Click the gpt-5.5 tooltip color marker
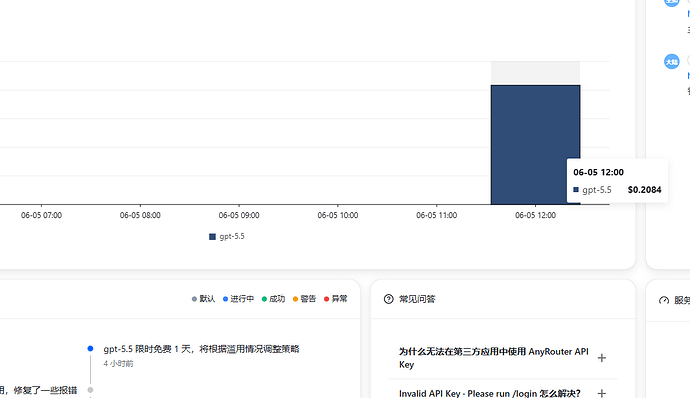The image size is (690, 398). click(x=576, y=190)
